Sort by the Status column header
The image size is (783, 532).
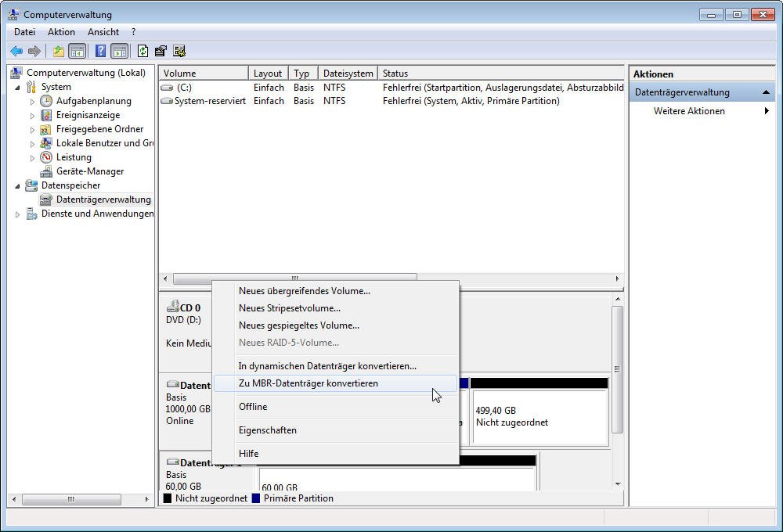[501, 74]
